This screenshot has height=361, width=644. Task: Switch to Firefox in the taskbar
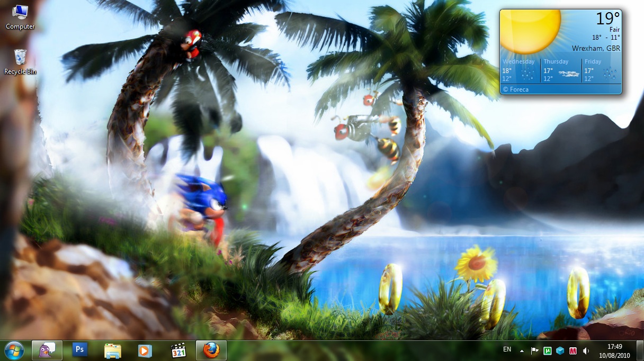point(211,350)
